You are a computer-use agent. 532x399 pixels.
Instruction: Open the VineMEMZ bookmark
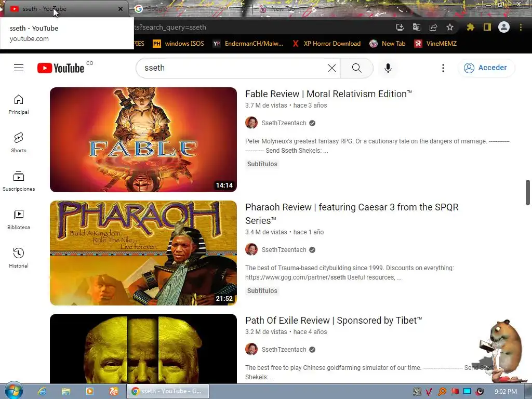[435, 44]
